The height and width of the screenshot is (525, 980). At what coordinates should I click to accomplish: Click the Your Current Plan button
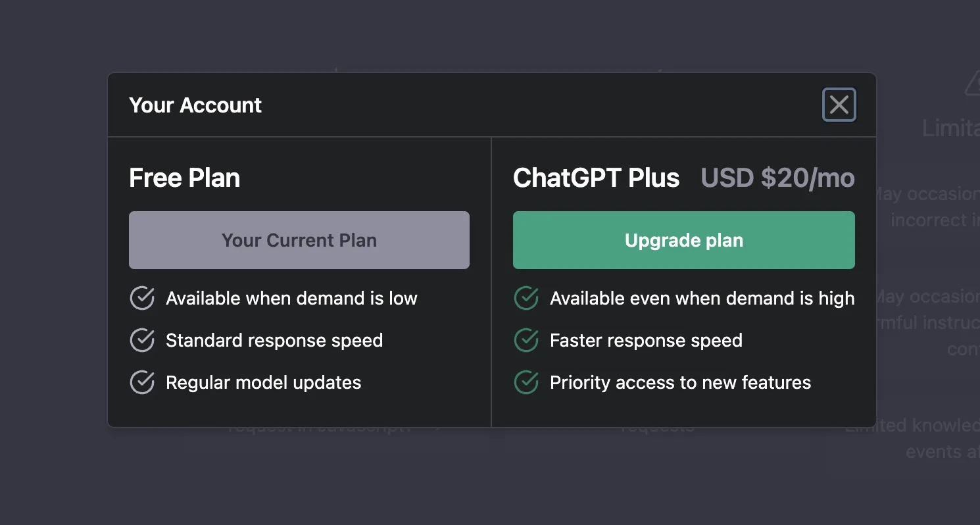(x=299, y=240)
